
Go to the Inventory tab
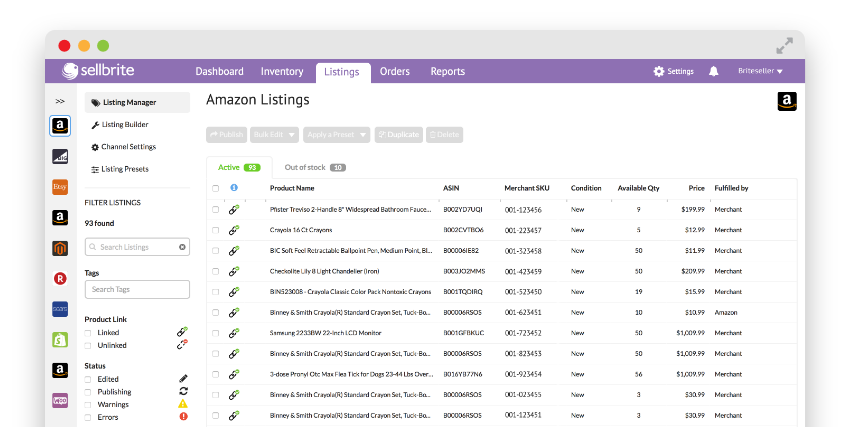pyautogui.click(x=282, y=72)
